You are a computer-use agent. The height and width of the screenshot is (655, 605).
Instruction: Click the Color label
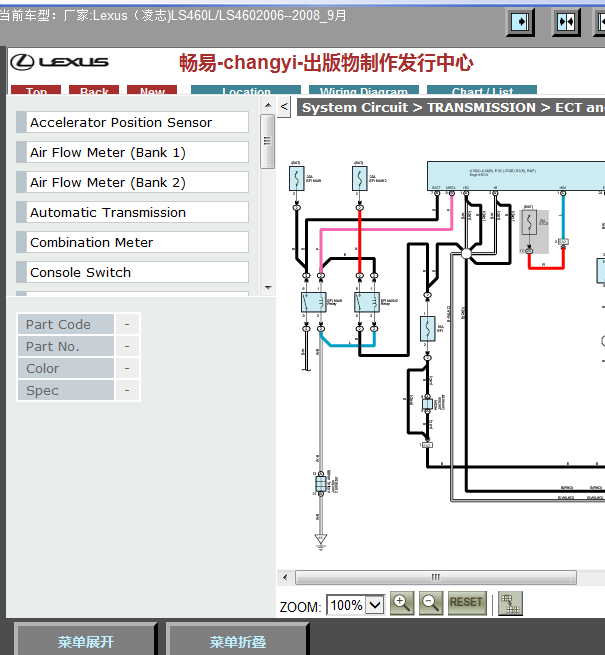pyautogui.click(x=66, y=369)
